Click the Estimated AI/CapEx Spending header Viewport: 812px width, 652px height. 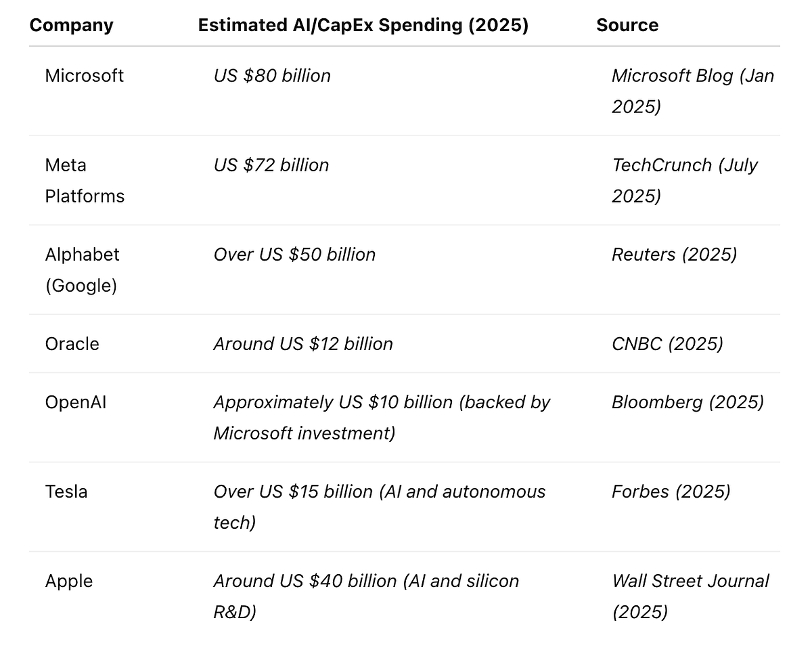pos(363,26)
